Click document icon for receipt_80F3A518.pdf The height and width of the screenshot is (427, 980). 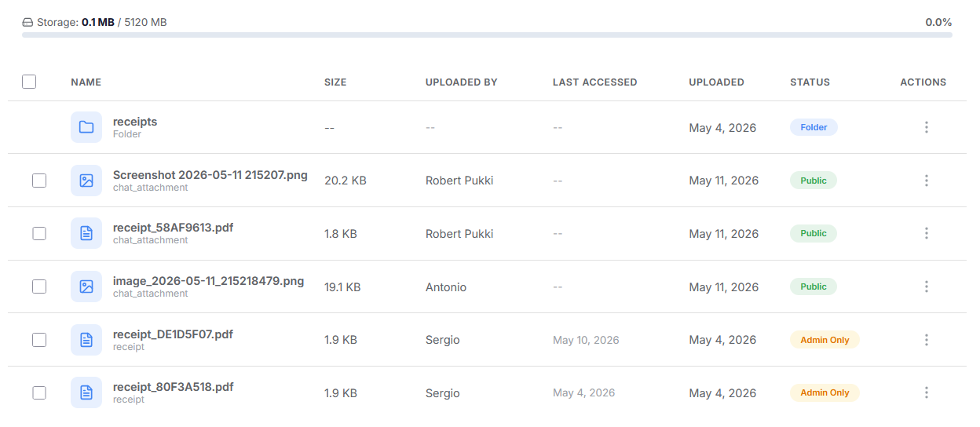(86, 392)
